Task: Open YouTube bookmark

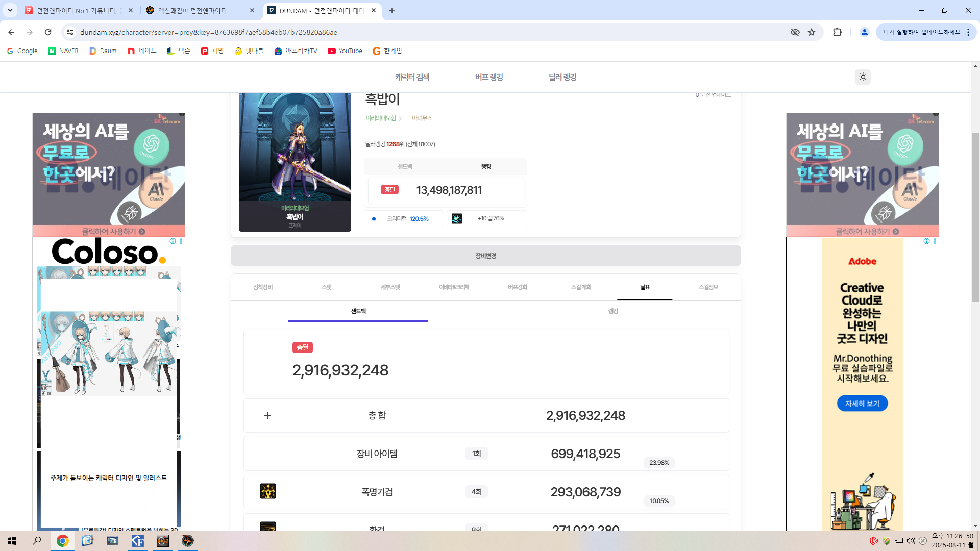Action: click(345, 51)
